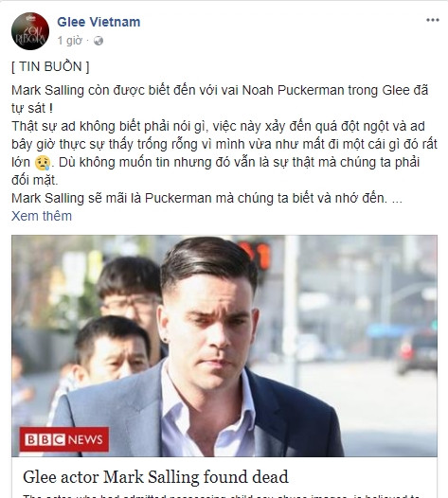The height and width of the screenshot is (498, 448).
Task: Click the words 'tự sát !' in post
Action: pyautogui.click(x=32, y=108)
